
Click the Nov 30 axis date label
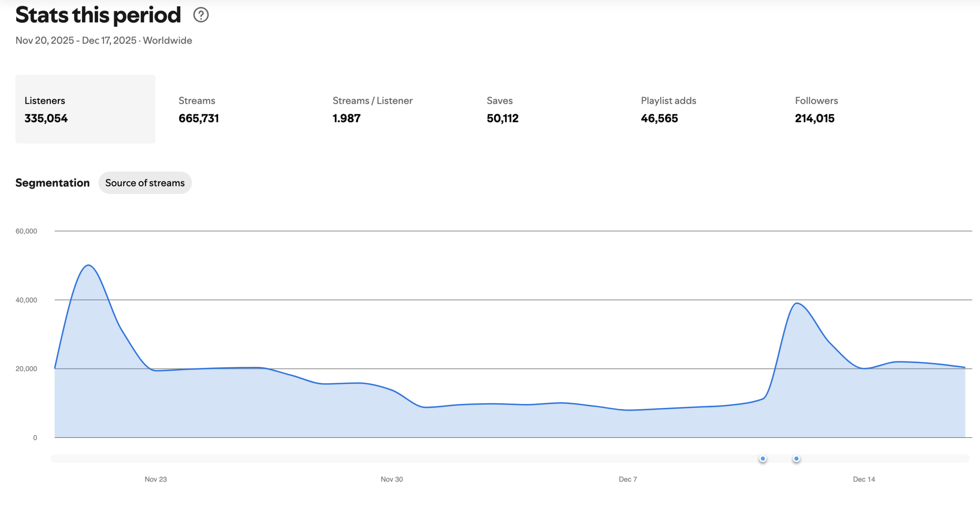point(392,479)
